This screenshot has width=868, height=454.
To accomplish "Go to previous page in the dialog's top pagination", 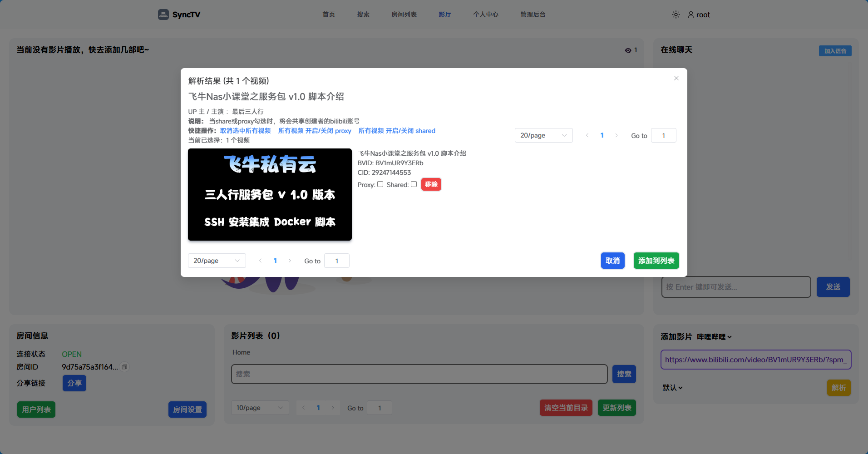I will click(x=587, y=135).
